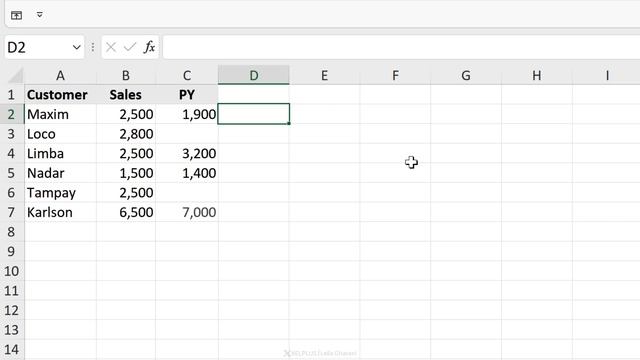Select column F header
This screenshot has height=360, width=640.
[395, 76]
